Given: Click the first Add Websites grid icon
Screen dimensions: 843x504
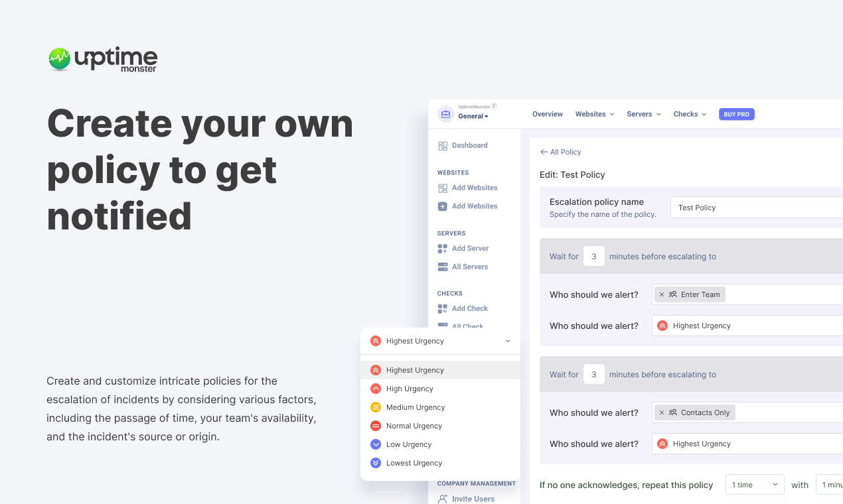Looking at the screenshot, I should pyautogui.click(x=443, y=188).
